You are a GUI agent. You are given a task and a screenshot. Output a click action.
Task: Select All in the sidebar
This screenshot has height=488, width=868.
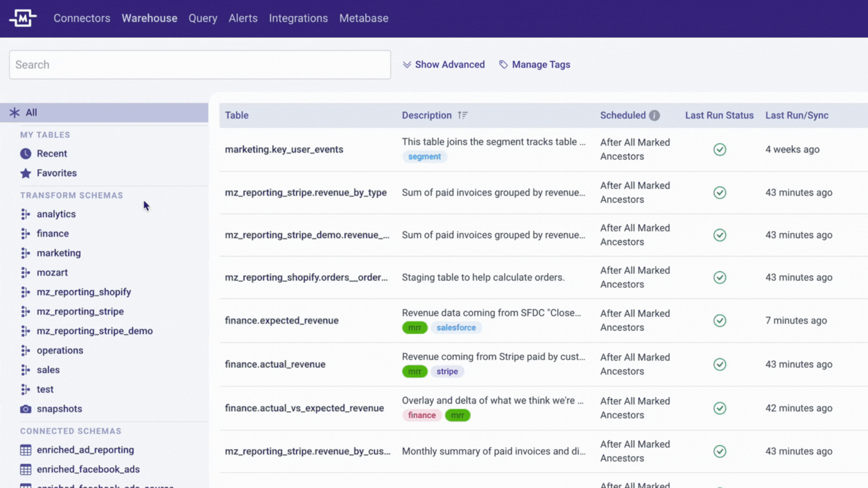tap(104, 112)
